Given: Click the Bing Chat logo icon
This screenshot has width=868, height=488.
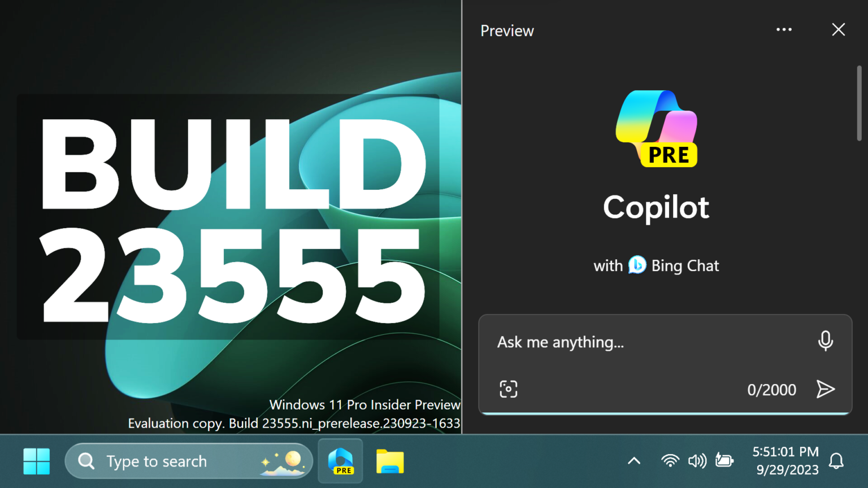Looking at the screenshot, I should (x=637, y=264).
